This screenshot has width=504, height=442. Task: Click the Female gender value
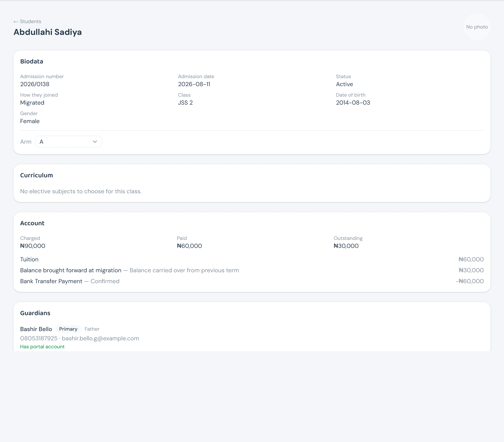30,121
